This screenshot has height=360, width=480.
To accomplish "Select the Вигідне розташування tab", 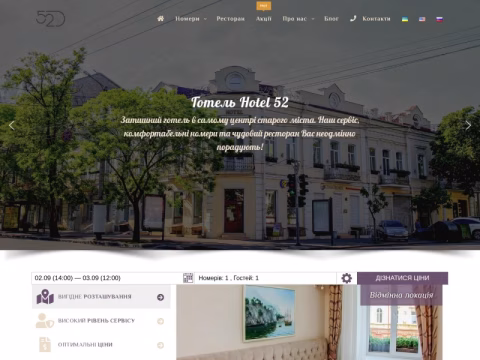I will [x=101, y=297].
